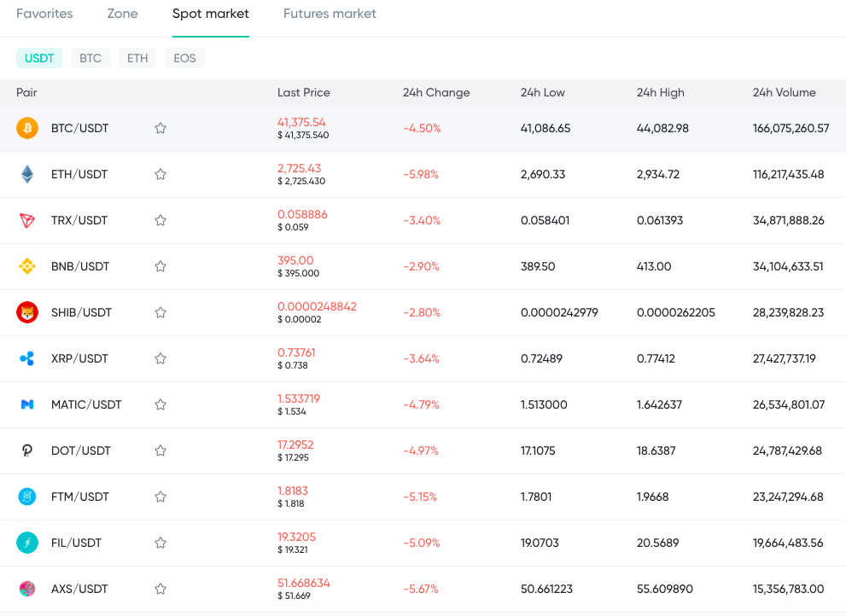Click the Polkadot logo icon
846x616 pixels.
[27, 450]
